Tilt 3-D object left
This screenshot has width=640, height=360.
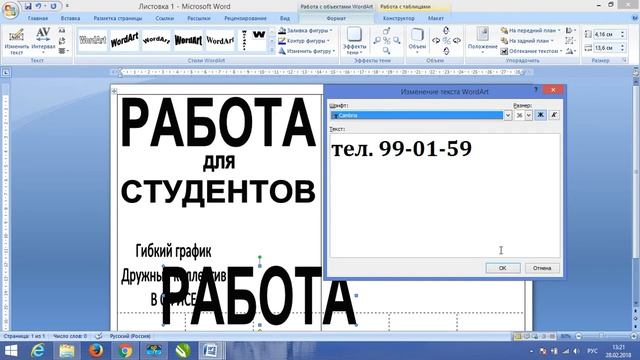pos(436,40)
